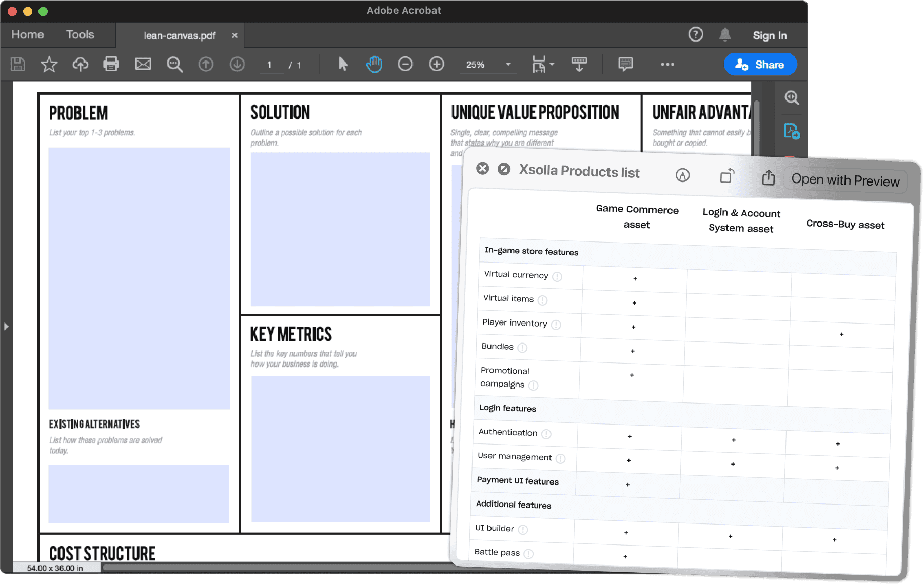
Task: Expand fit page dropdown arrow
Action: 552,64
